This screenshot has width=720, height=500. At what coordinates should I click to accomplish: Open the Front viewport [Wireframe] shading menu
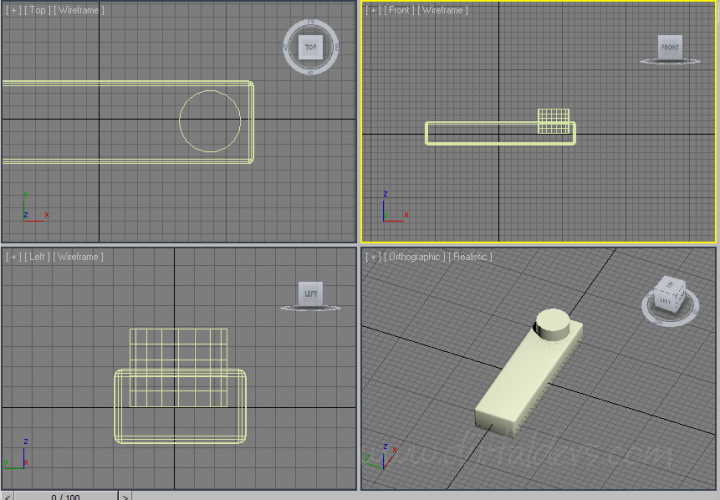coord(443,10)
